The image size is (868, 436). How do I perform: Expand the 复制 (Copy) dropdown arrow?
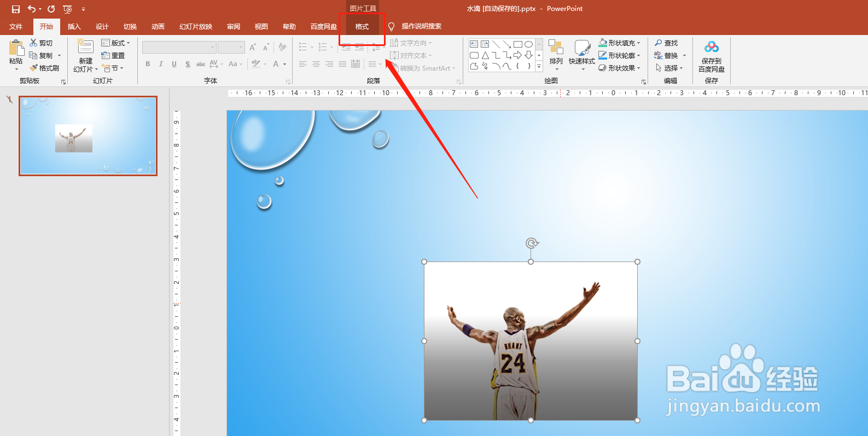[x=59, y=55]
